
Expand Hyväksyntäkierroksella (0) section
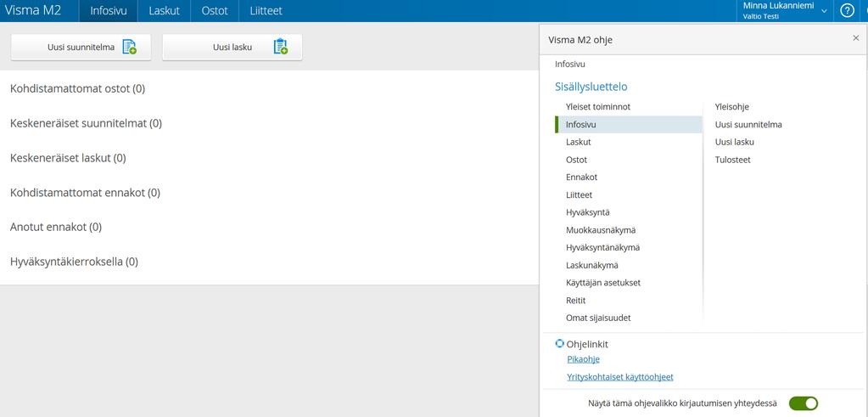coord(74,262)
